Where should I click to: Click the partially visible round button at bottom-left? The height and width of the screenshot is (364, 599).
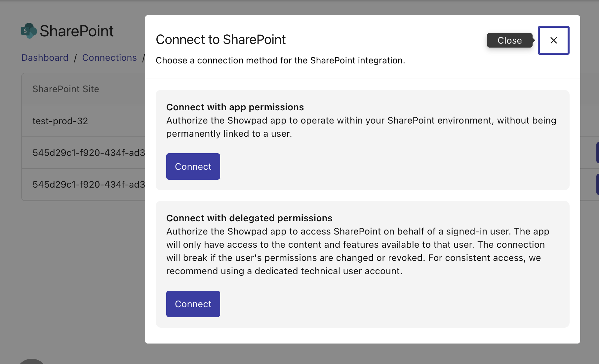click(x=31, y=361)
